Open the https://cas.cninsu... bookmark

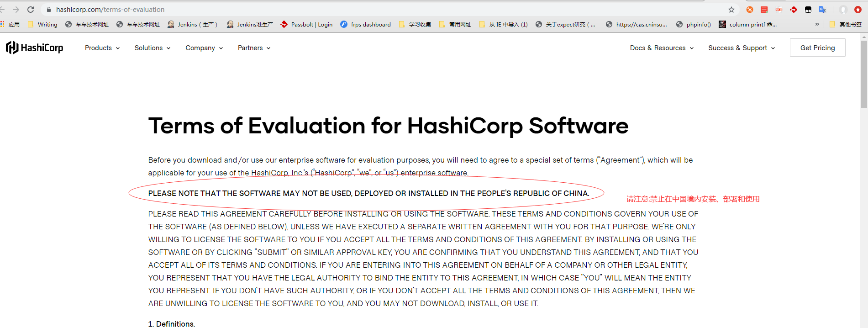pos(636,24)
